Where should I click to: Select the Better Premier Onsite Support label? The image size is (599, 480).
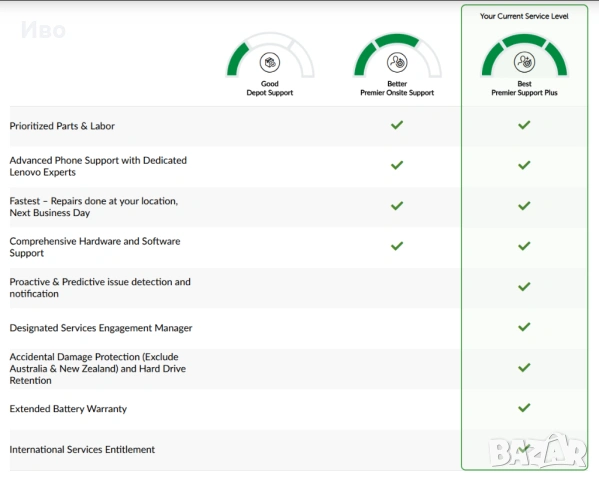coord(397,88)
